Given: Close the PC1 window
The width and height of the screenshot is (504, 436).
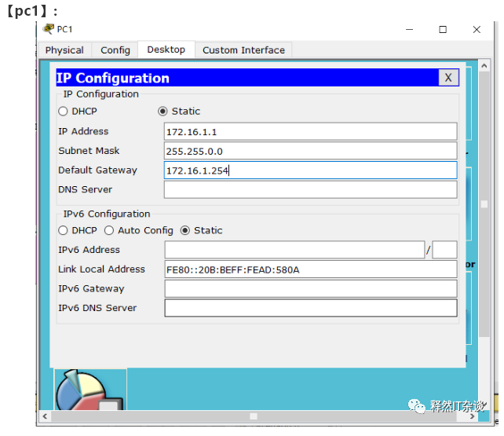Looking at the screenshot, I should 477,30.
